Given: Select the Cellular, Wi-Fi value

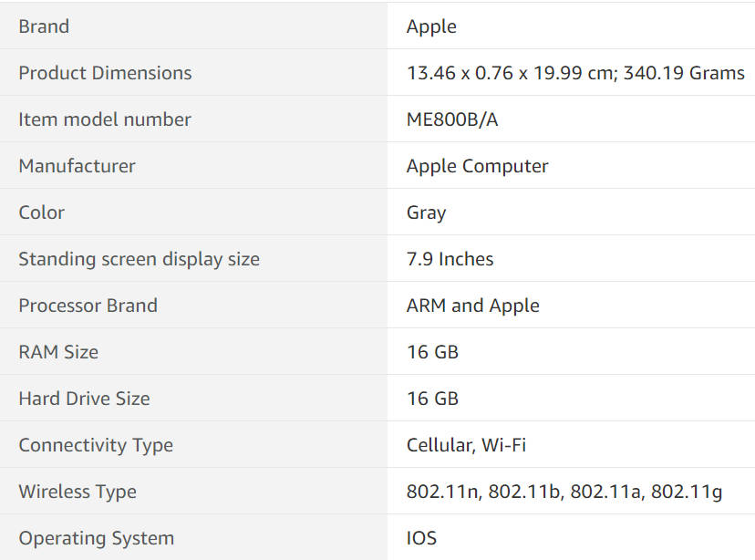Looking at the screenshot, I should pos(466,445).
